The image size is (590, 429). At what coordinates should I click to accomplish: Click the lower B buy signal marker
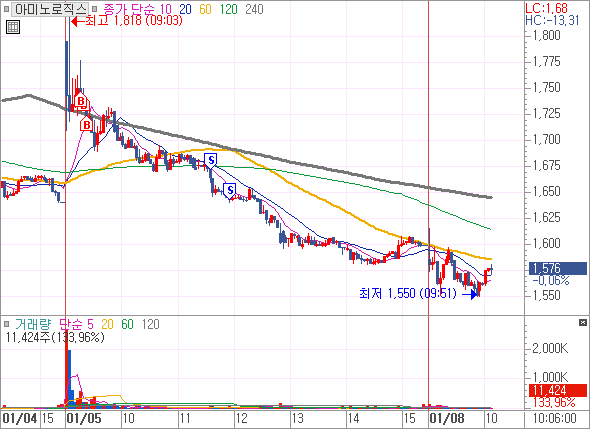(87, 124)
